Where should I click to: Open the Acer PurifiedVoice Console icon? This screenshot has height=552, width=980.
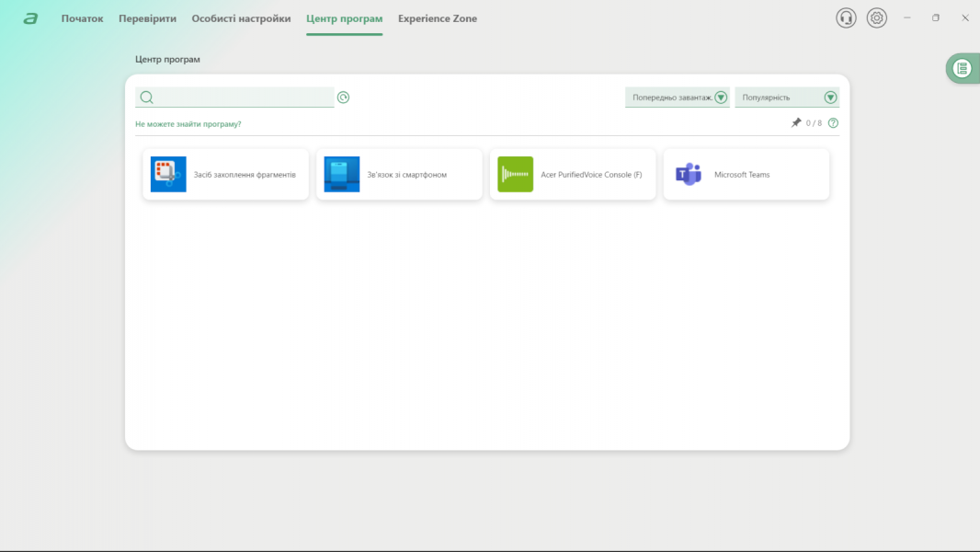coord(515,174)
